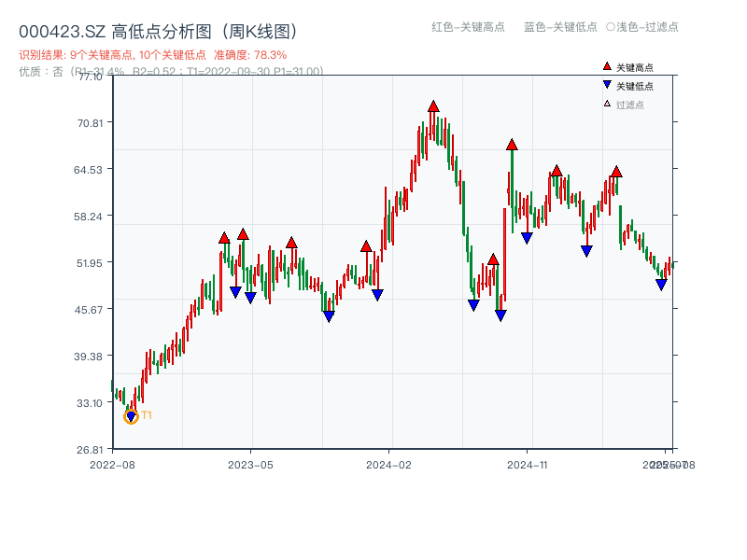The width and height of the screenshot is (747, 560).
Task: Select red key-high marker atop tall green candle before 2024-11
Action: pyautogui.click(x=512, y=145)
